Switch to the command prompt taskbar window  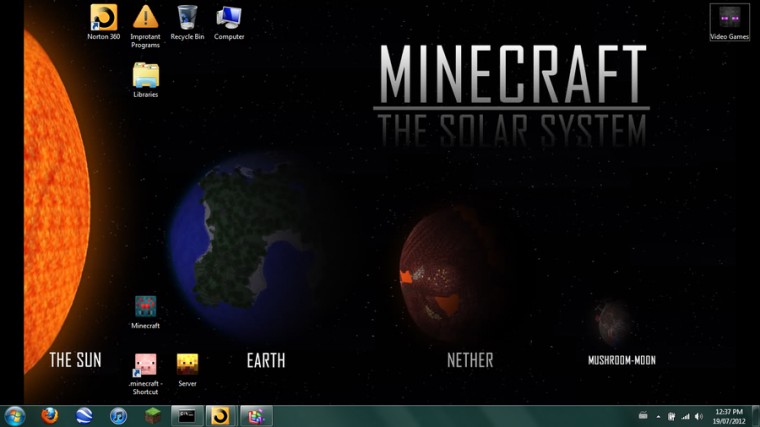[187, 416]
